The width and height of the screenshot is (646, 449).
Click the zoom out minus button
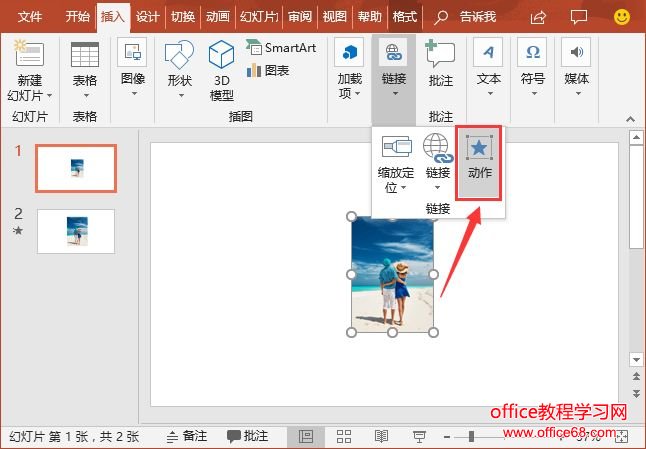tap(447, 437)
